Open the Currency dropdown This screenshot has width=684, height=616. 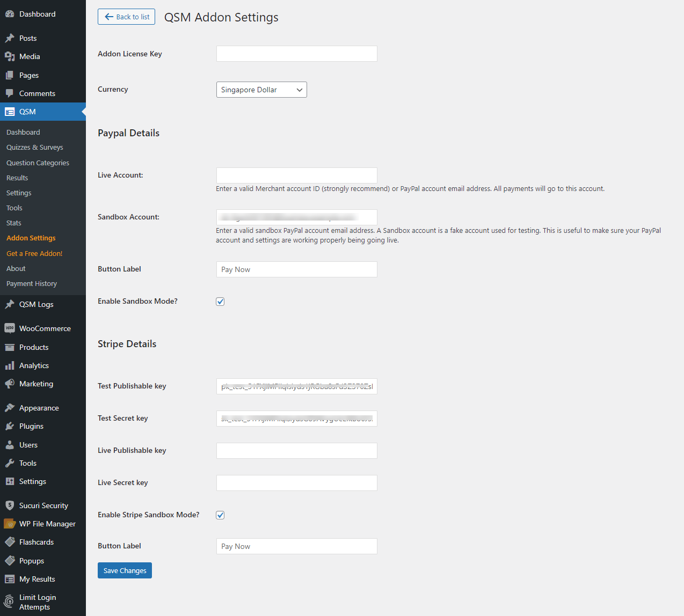[x=261, y=90]
